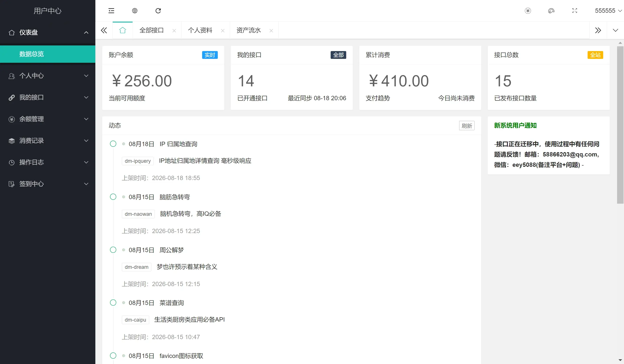Collapse the sidebar with the menu-fold icon
This screenshot has width=624, height=364.
point(111,11)
